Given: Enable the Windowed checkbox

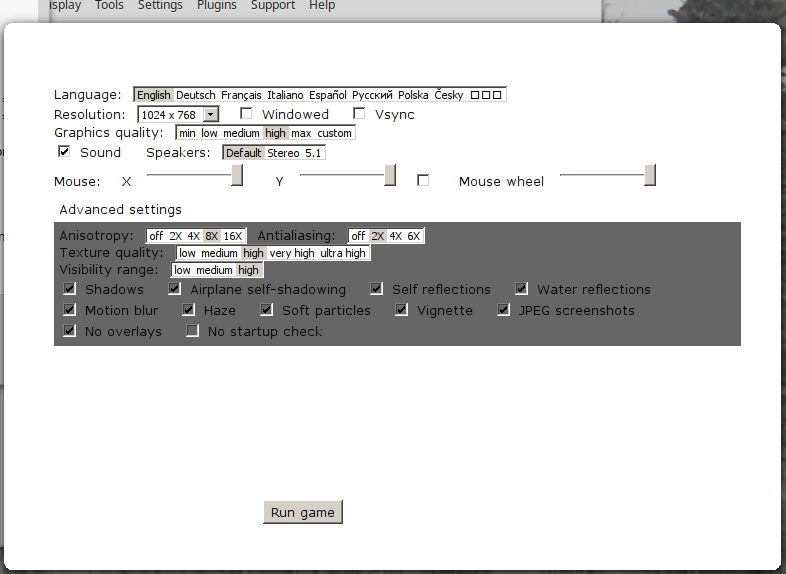Looking at the screenshot, I should pyautogui.click(x=246, y=114).
